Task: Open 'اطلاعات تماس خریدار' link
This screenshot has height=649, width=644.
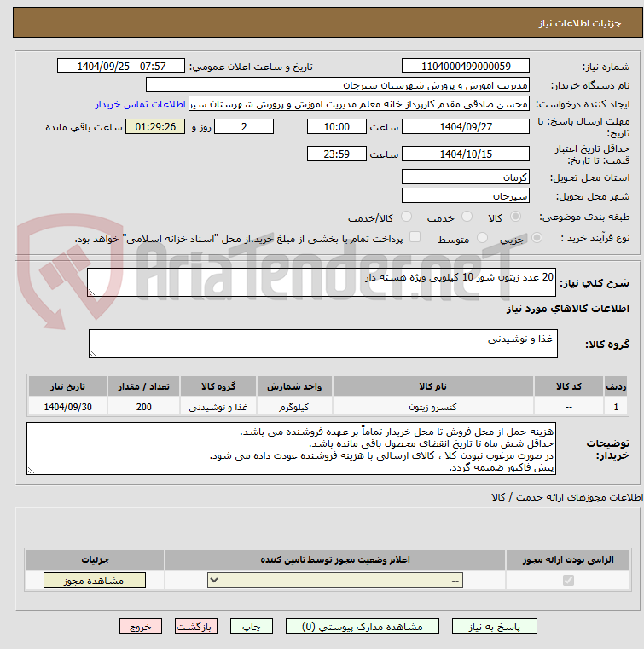Action: 140,104
